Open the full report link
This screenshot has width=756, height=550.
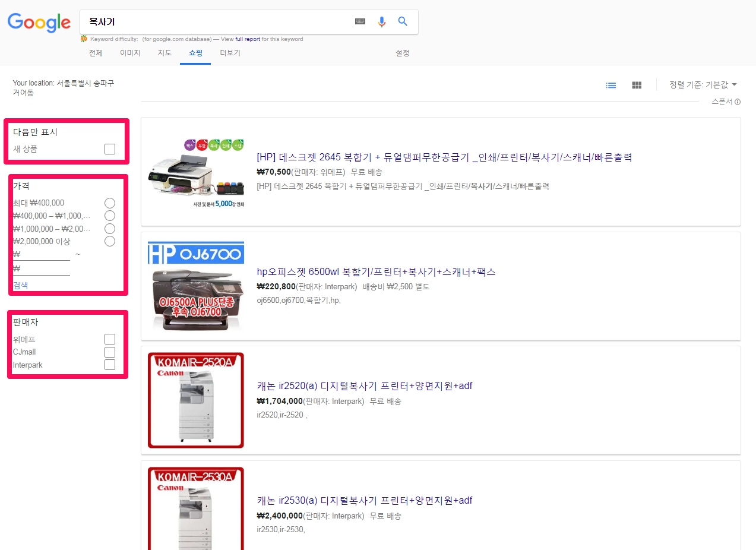click(x=248, y=39)
